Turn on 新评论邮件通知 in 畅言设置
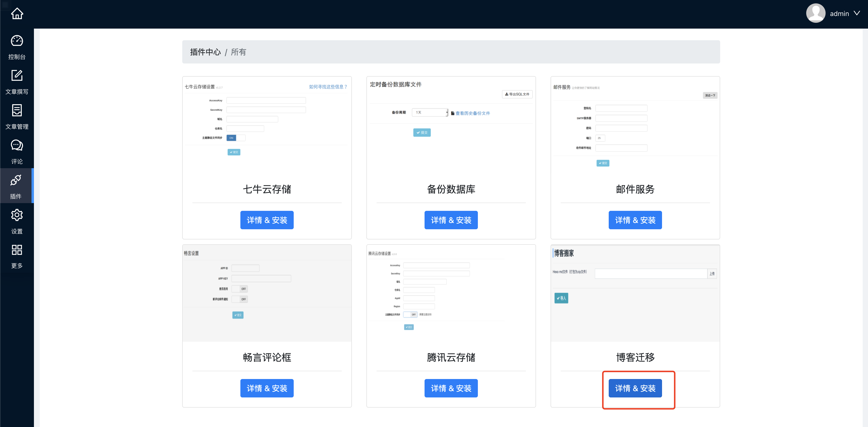 click(240, 299)
